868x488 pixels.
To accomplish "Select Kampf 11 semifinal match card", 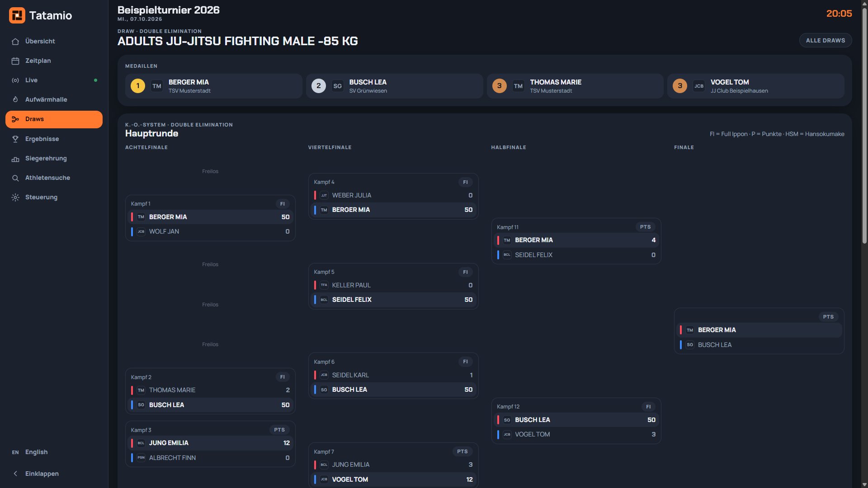I will (x=576, y=241).
